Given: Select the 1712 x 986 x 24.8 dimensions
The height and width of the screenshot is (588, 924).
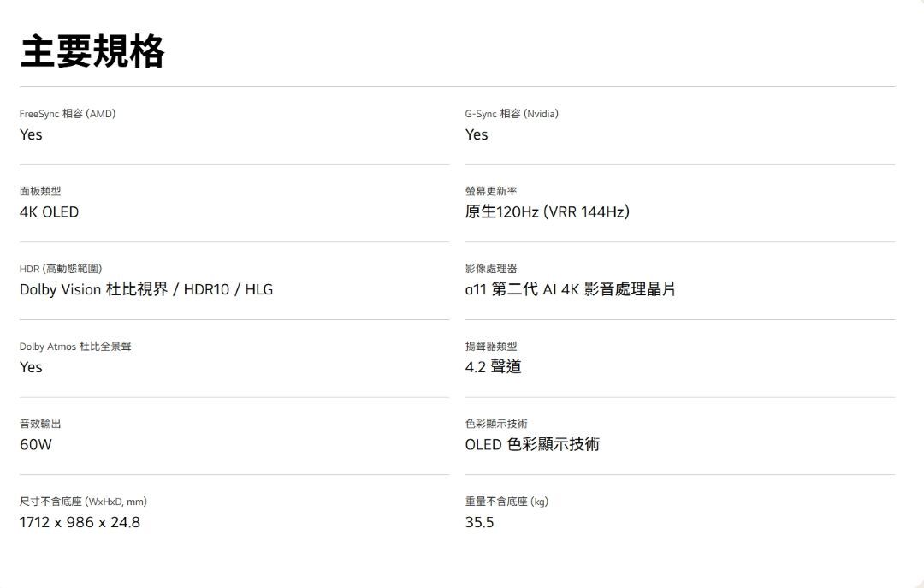Looking at the screenshot, I should pos(80,522).
